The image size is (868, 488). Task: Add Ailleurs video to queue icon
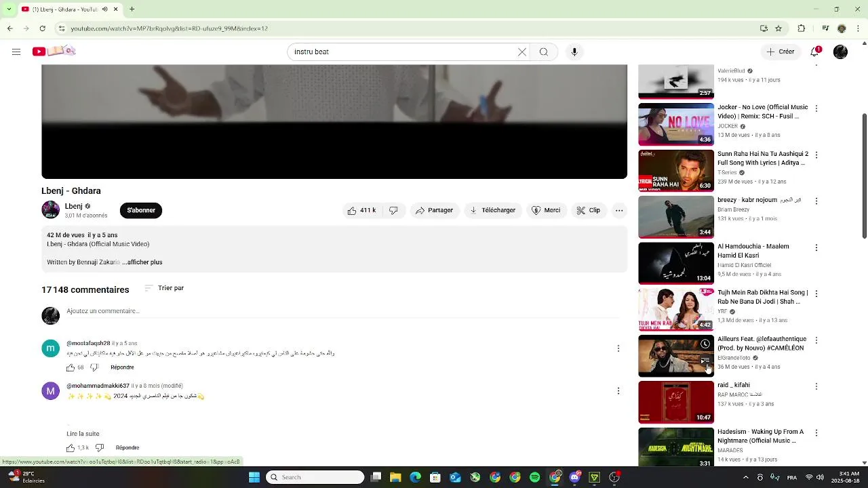pos(705,361)
